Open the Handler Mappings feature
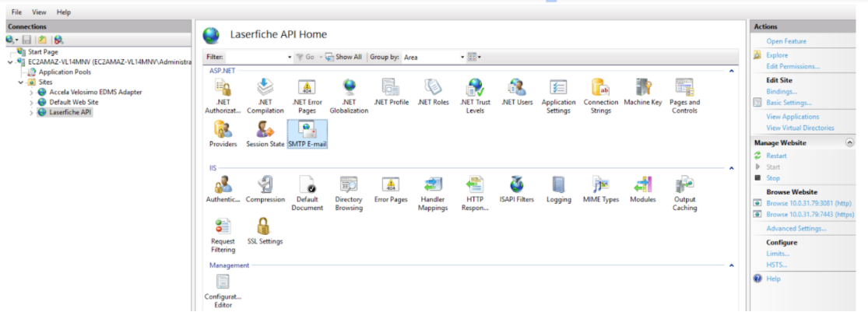 pyautogui.click(x=433, y=193)
